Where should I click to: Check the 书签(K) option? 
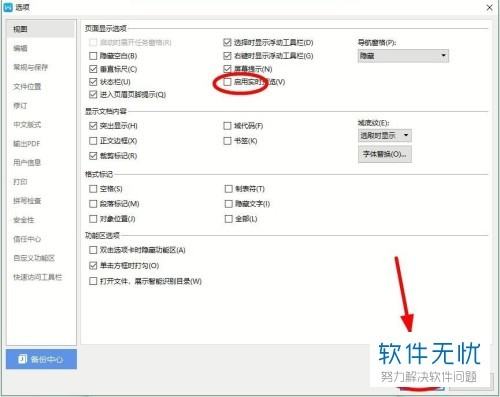point(227,141)
